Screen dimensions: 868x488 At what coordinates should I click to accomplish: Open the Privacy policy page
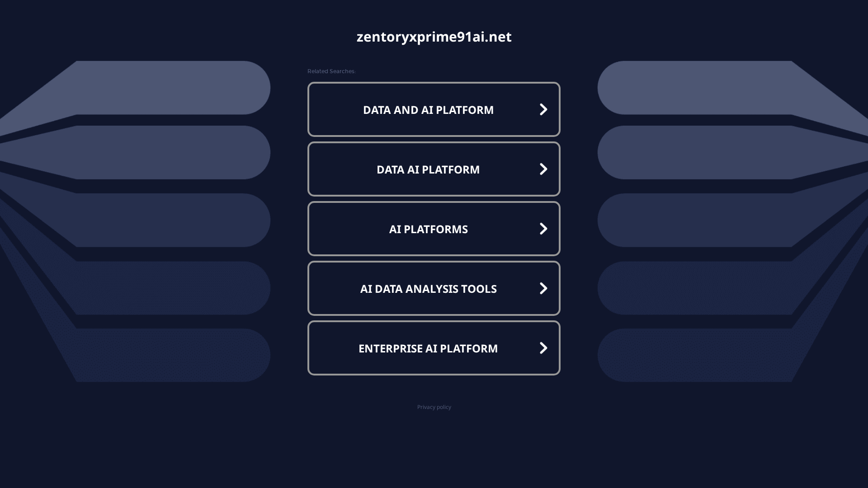pos(434,407)
